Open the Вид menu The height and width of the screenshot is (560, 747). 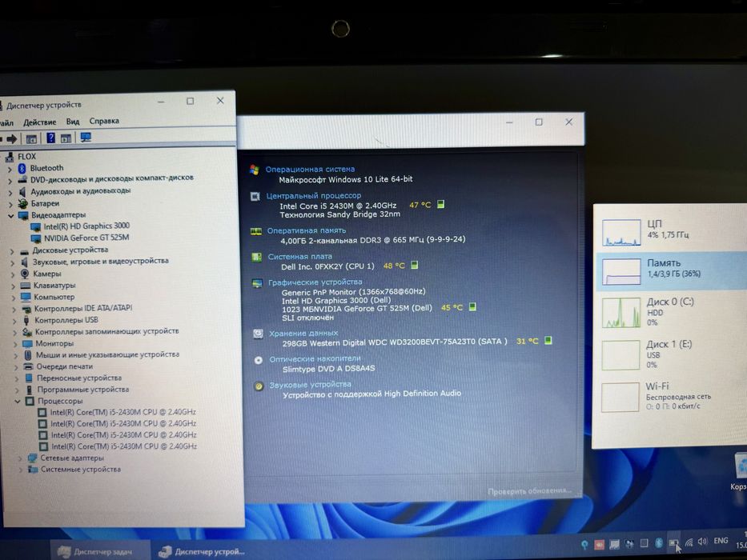click(72, 122)
